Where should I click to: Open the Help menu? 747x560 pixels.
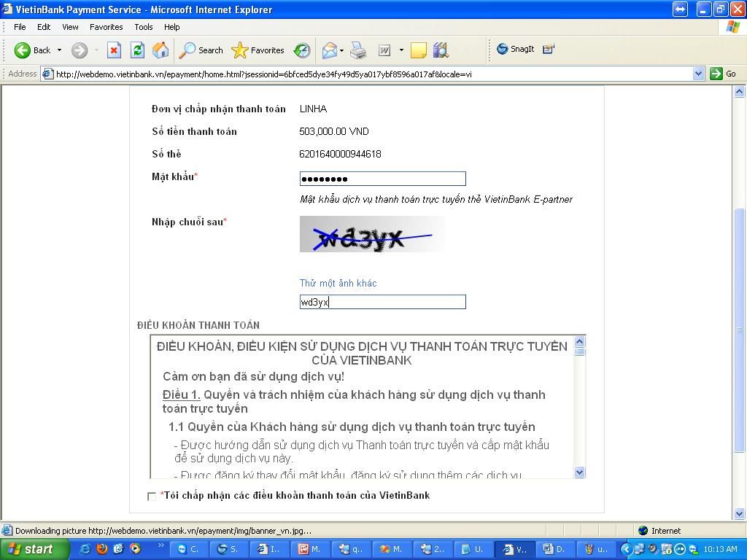pos(171,27)
